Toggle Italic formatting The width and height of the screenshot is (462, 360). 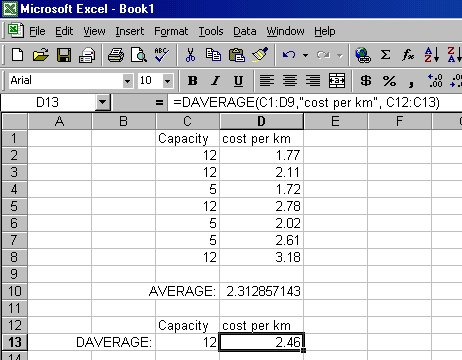(215, 80)
